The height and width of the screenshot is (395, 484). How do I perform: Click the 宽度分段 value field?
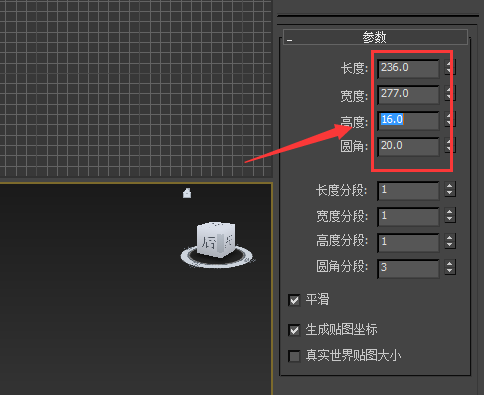408,217
